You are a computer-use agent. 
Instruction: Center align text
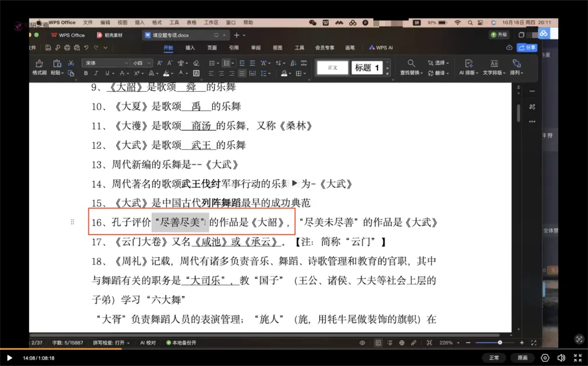click(222, 73)
